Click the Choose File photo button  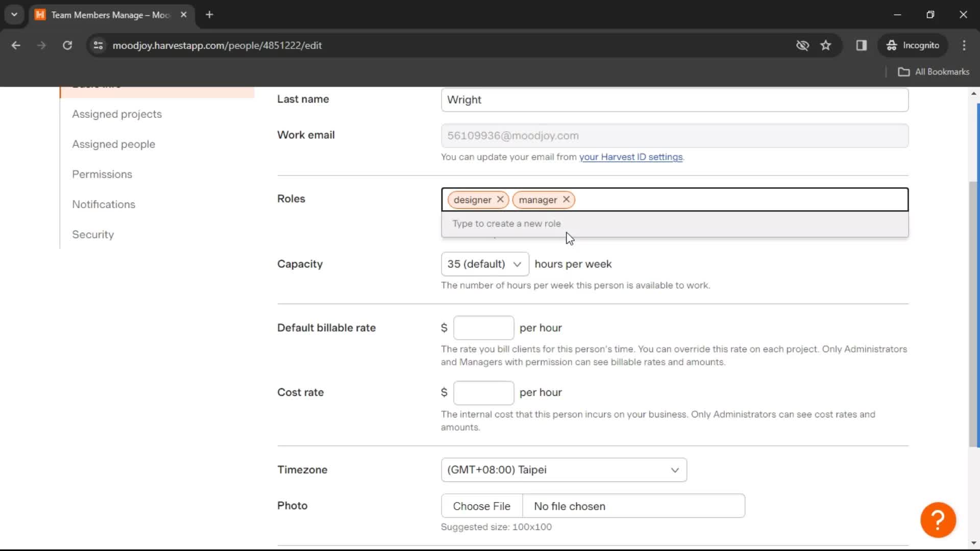point(481,506)
